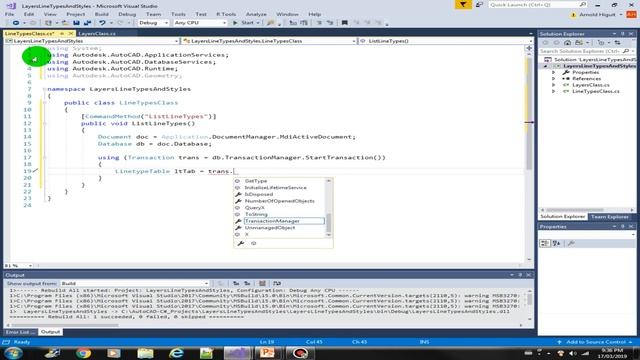640x360 pixels.
Task: Open Google Chrome from the taskbar
Action: tap(83, 353)
